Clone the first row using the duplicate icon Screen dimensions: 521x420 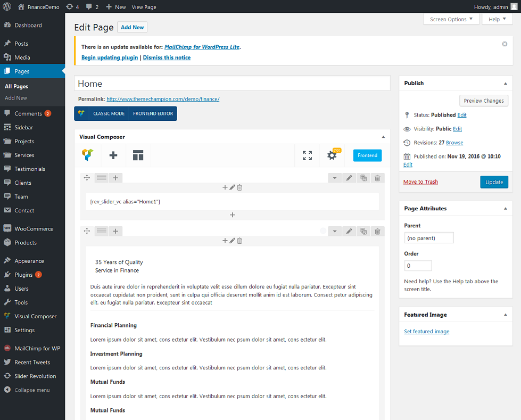[x=363, y=178]
